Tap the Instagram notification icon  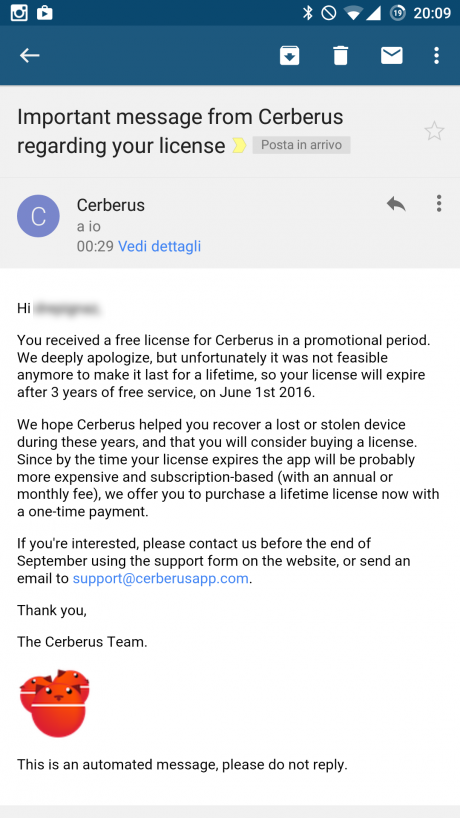point(19,13)
